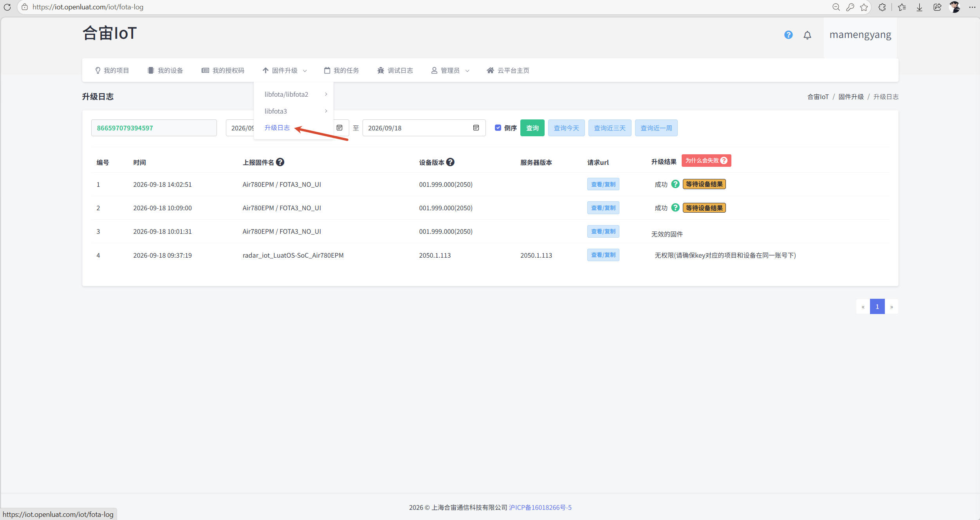Viewport: 980px width, 520px height.
Task: Go to 云平台主页
Action: tap(508, 70)
